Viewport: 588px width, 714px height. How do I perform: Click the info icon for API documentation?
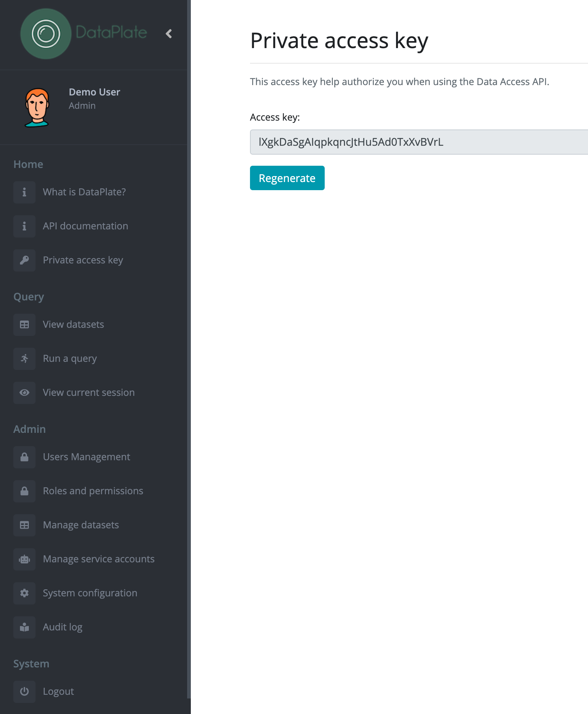point(24,226)
